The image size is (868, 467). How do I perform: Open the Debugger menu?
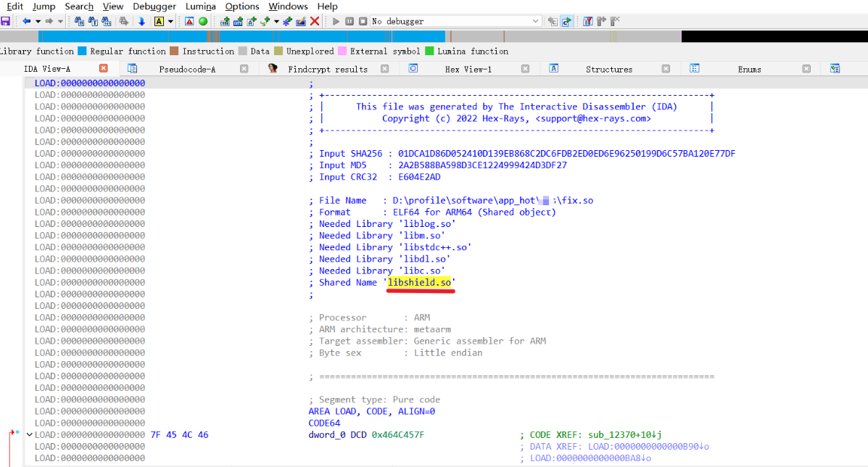(154, 6)
